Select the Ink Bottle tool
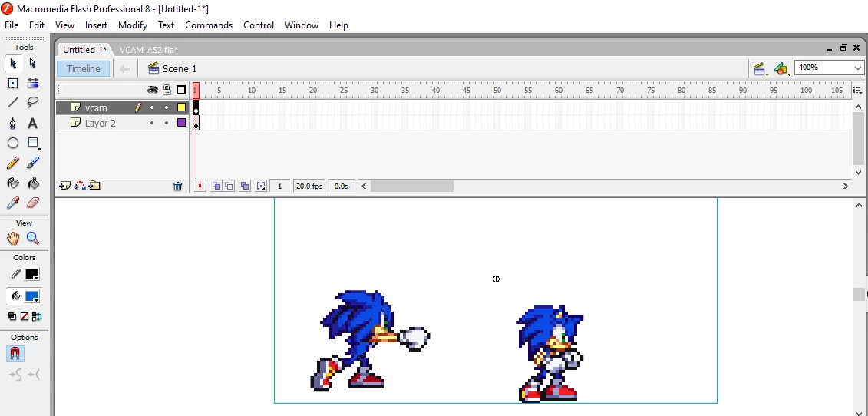The height and width of the screenshot is (416, 868). coord(13,183)
